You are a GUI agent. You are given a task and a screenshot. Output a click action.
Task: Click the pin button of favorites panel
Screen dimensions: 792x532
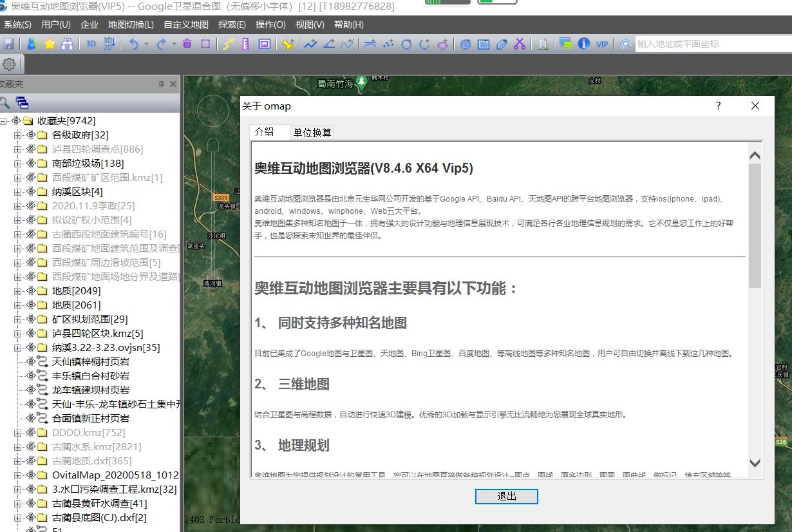pos(162,84)
